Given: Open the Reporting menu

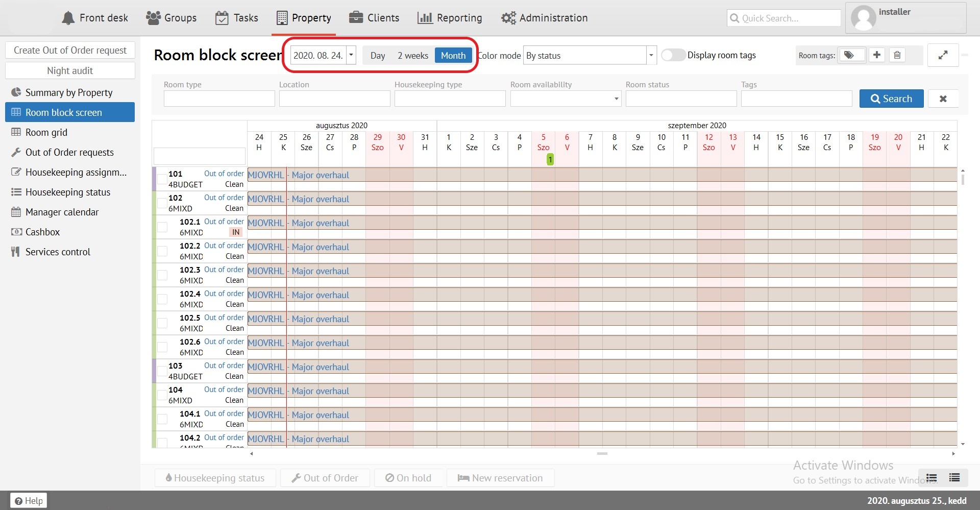Looking at the screenshot, I should point(450,18).
